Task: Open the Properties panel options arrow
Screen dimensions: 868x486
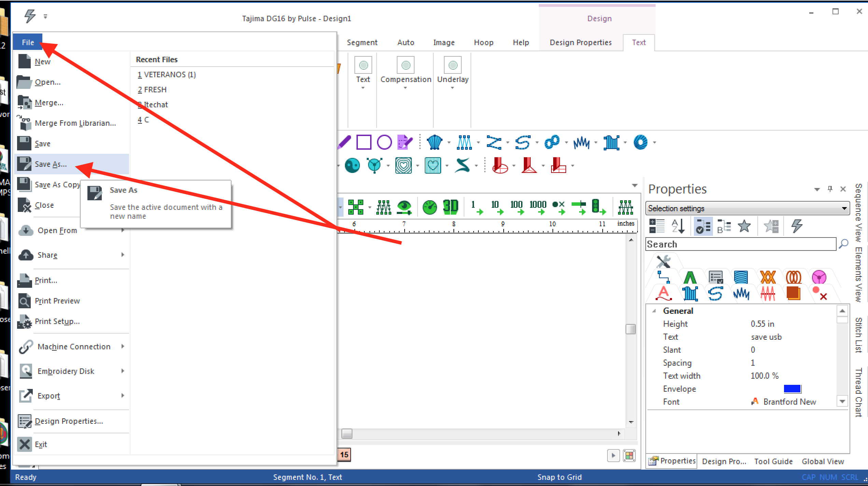Action: point(817,189)
